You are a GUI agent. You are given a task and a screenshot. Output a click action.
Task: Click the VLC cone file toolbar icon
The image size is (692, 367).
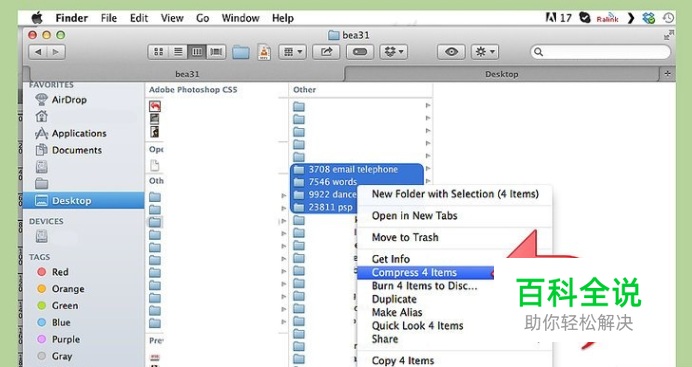point(264,52)
